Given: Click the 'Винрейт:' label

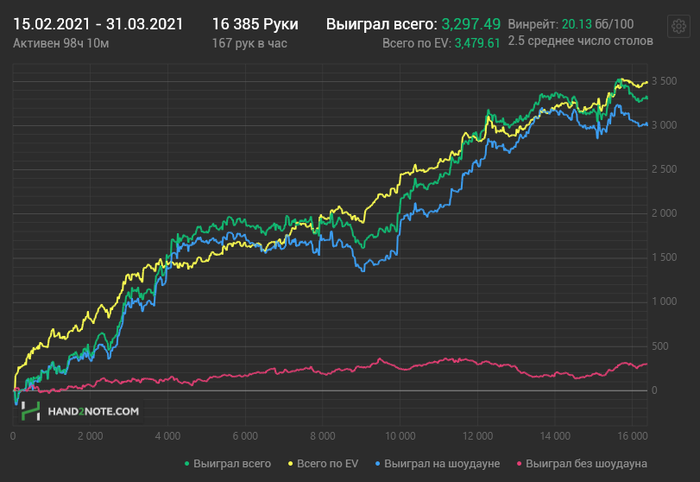Looking at the screenshot, I should (x=533, y=24).
